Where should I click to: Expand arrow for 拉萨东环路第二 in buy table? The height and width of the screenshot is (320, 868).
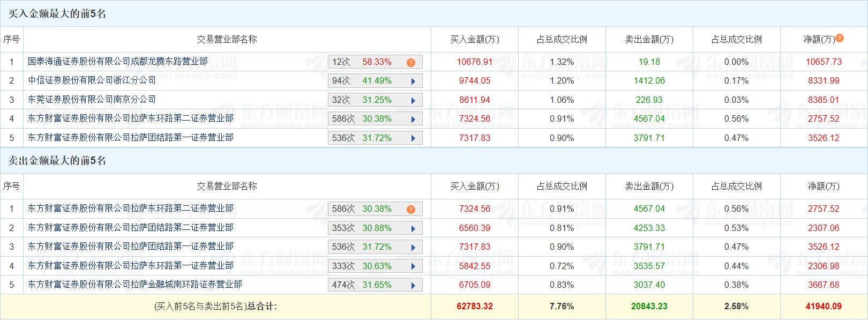[413, 119]
